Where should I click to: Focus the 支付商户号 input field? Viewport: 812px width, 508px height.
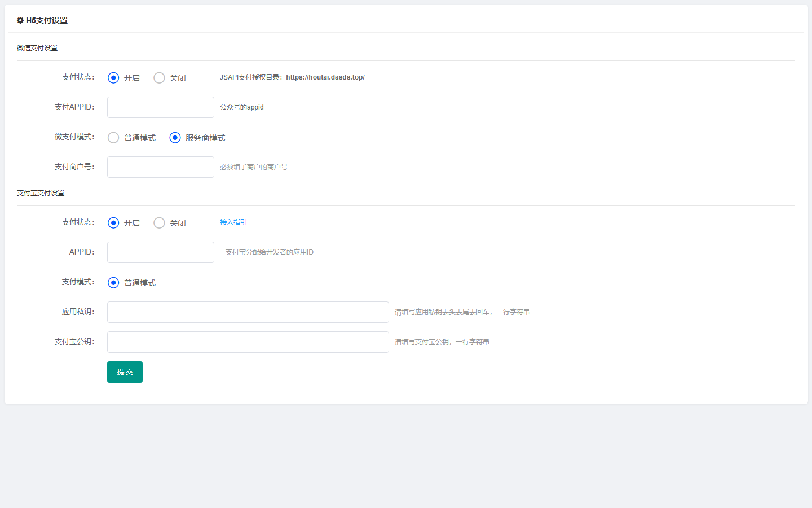161,167
